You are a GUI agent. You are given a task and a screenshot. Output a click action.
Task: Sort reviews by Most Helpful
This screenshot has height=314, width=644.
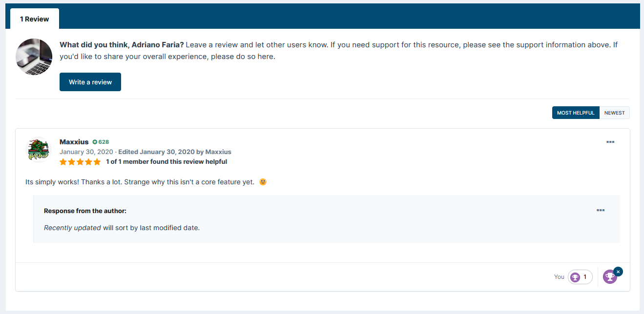tap(575, 113)
